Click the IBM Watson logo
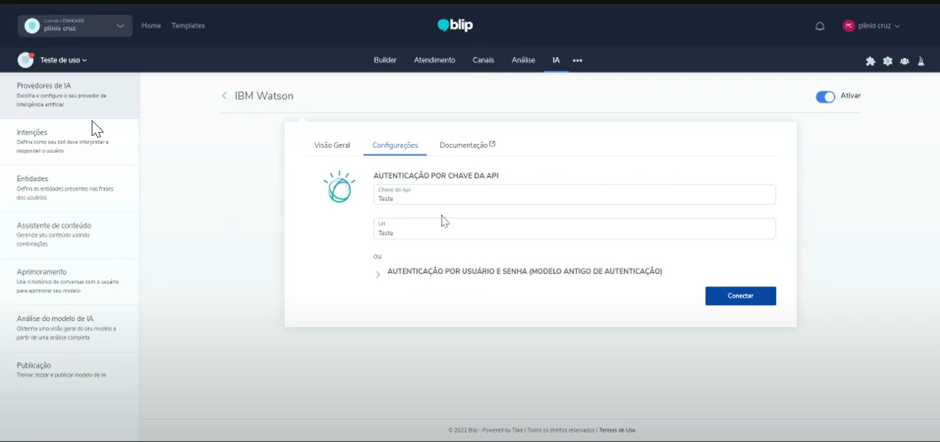 tap(339, 187)
